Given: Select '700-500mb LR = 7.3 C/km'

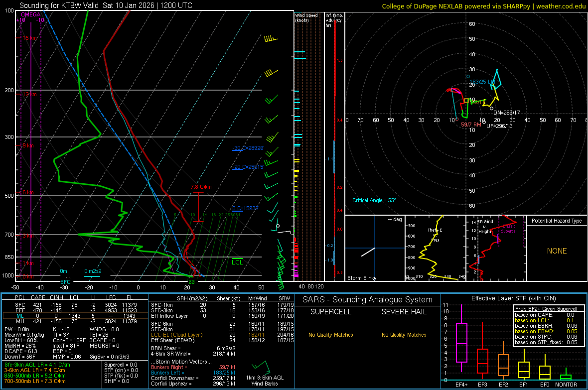Looking at the screenshot, I should point(35,381).
